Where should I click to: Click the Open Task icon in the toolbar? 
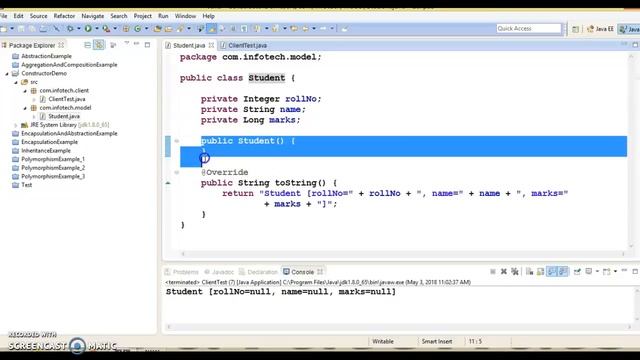(x=168, y=29)
